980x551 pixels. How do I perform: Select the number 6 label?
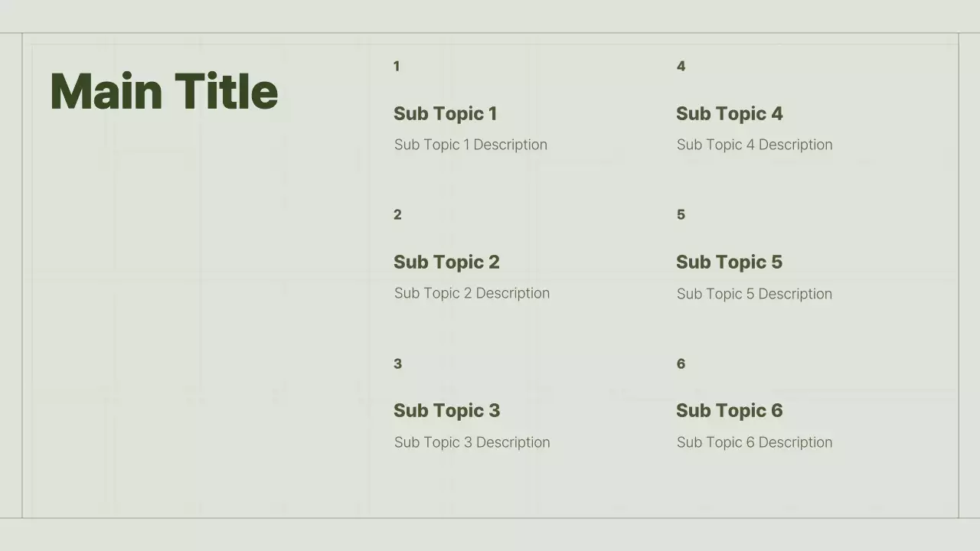pyautogui.click(x=681, y=364)
